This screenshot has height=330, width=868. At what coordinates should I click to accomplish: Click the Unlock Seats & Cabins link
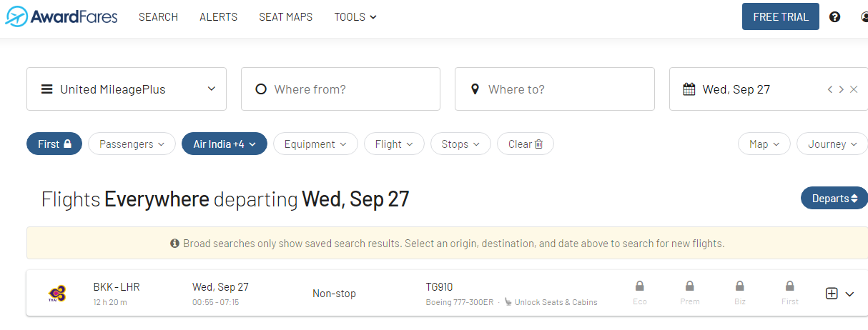(556, 302)
